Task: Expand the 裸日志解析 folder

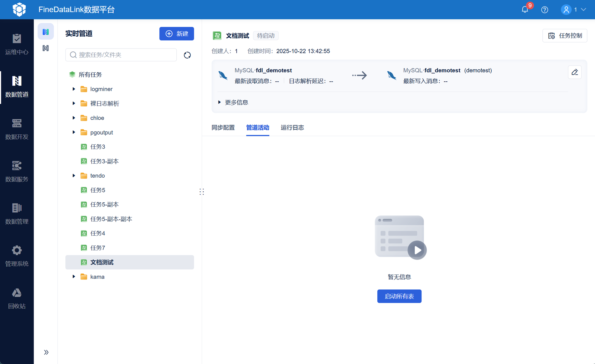Action: point(74,103)
